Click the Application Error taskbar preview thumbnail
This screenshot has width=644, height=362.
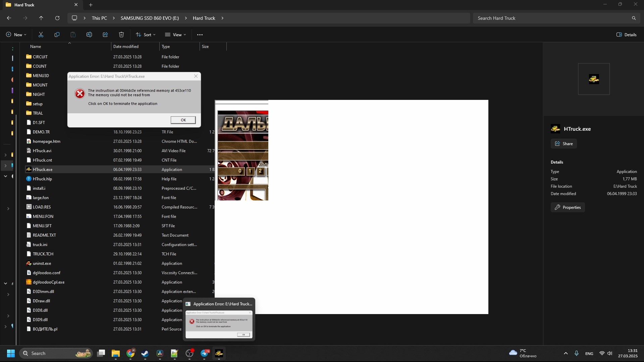219,325
